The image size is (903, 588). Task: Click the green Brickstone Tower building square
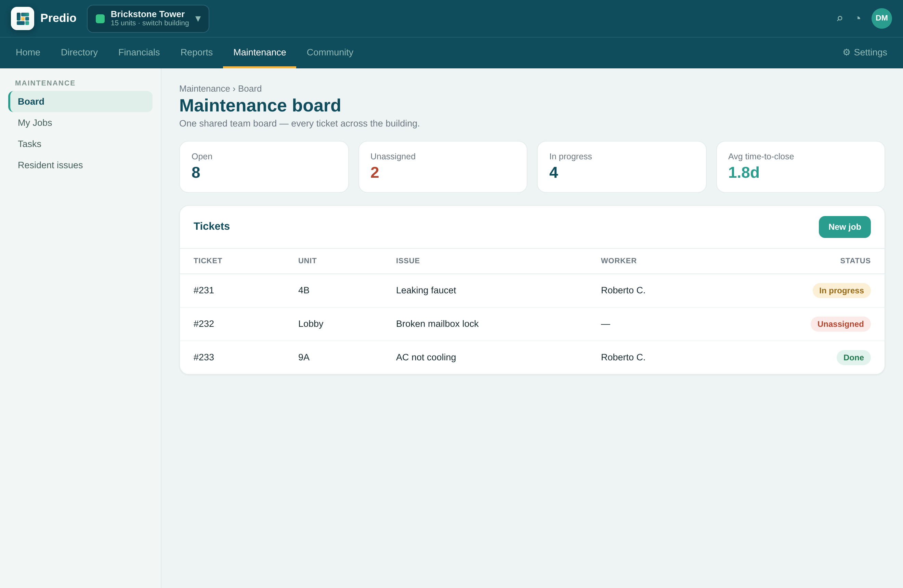(100, 18)
